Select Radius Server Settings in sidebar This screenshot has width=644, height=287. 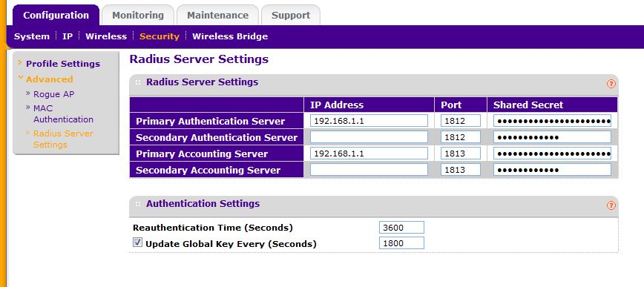point(63,139)
